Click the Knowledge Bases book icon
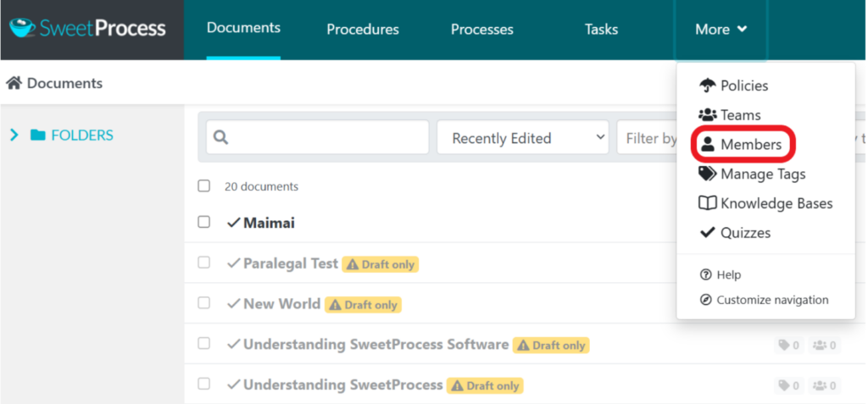The width and height of the screenshot is (868, 404). pos(708,203)
